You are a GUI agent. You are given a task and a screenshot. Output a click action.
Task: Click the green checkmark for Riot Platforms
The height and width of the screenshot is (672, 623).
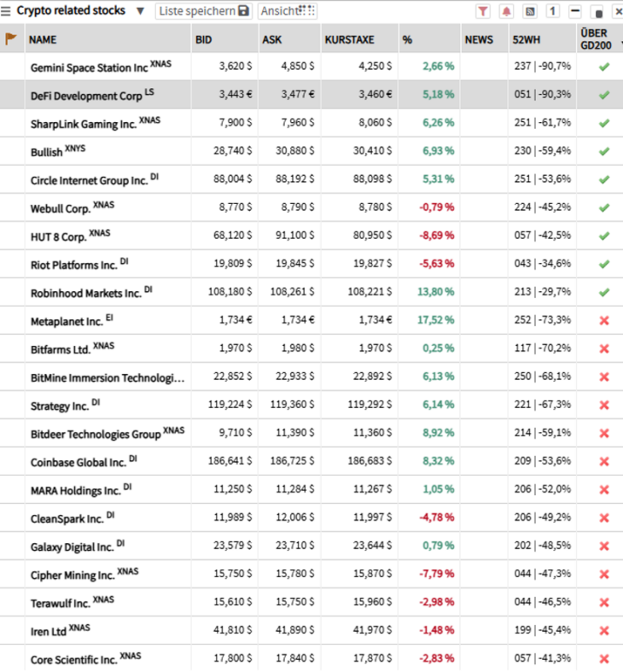(604, 264)
